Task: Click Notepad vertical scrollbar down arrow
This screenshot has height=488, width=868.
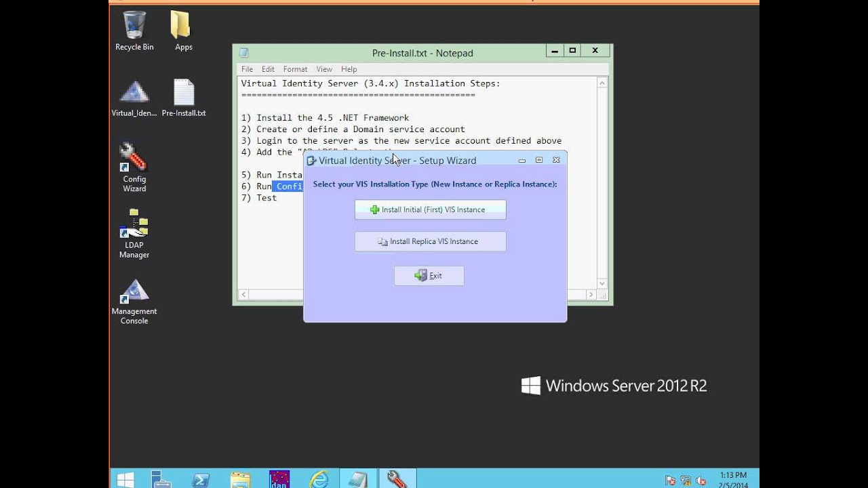Action: (602, 283)
